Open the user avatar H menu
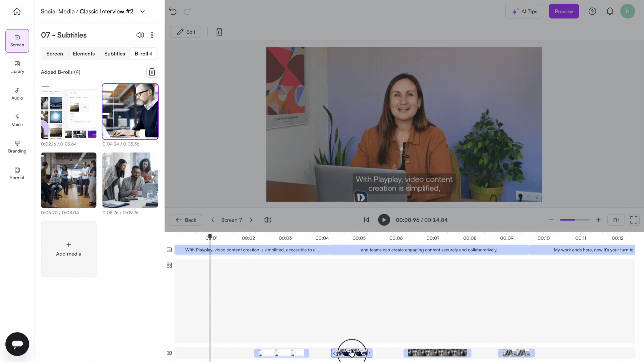The width and height of the screenshot is (644, 362). pos(628,11)
